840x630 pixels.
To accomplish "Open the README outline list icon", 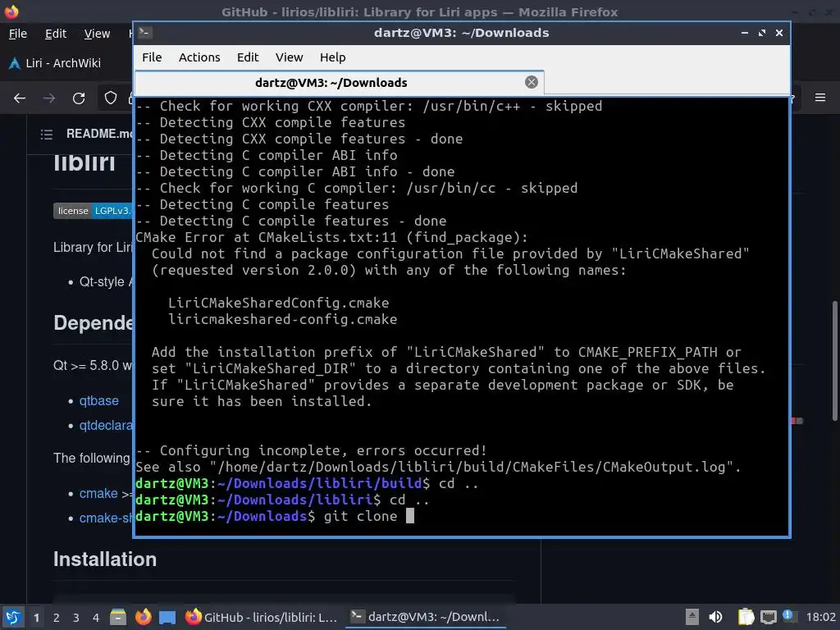I will click(47, 134).
